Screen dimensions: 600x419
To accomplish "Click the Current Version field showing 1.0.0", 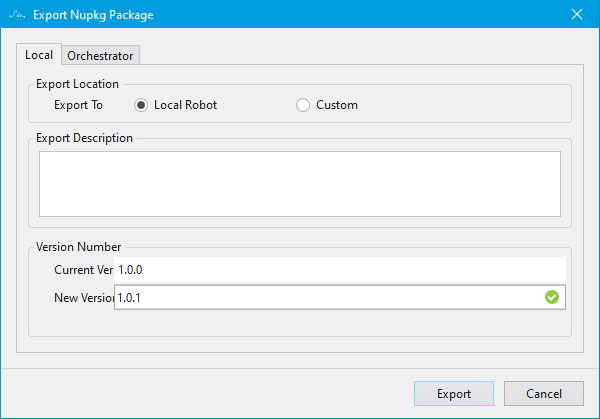I will click(x=340, y=270).
